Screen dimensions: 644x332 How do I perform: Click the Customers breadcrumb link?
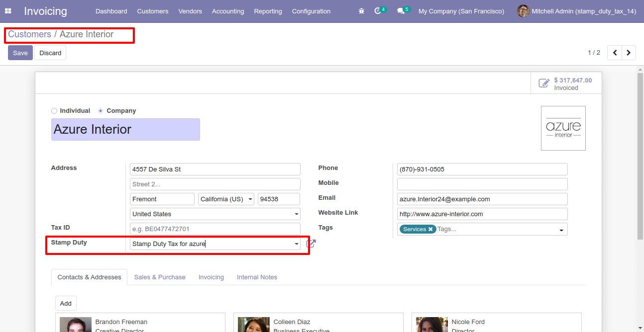[29, 34]
